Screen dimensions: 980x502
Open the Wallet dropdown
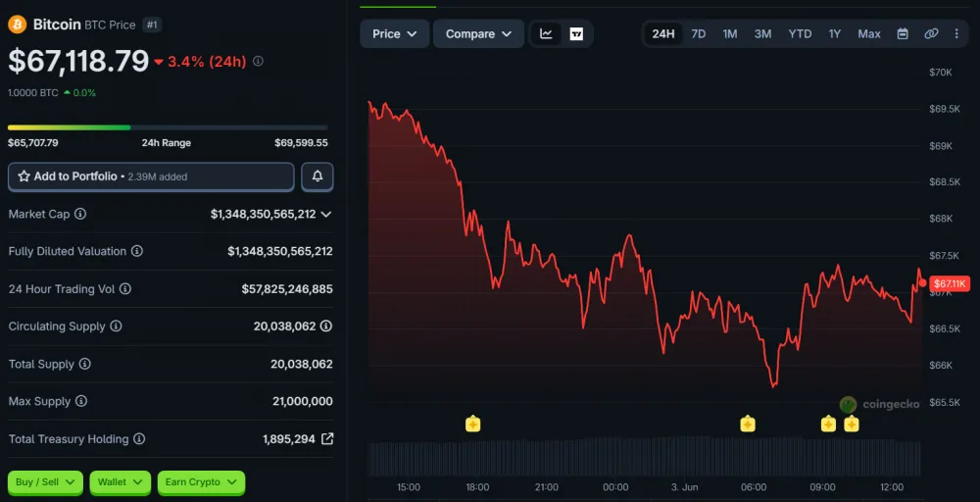[x=121, y=482]
